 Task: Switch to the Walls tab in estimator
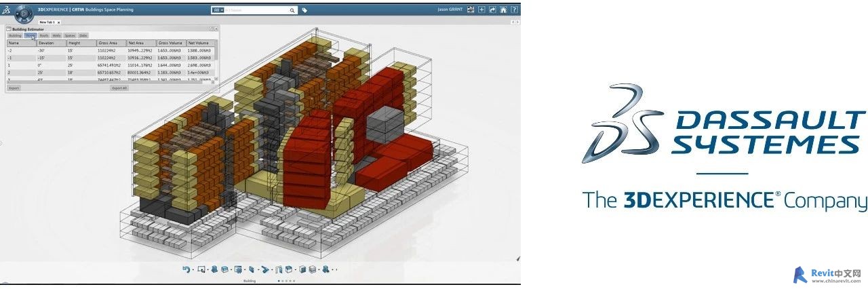56,35
